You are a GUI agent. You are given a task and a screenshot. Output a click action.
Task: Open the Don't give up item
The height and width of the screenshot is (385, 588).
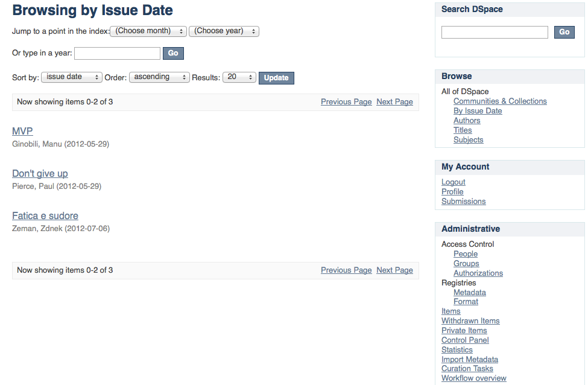pos(40,173)
